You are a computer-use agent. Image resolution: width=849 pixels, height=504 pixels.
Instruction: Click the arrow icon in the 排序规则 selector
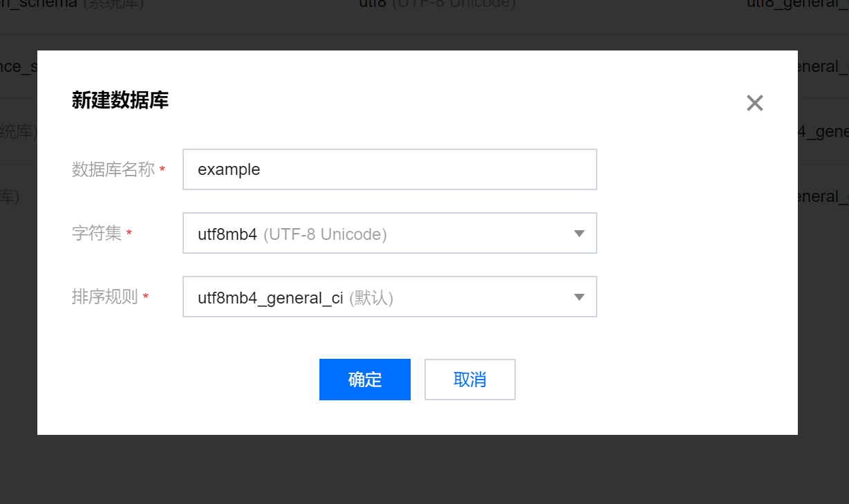[579, 297]
